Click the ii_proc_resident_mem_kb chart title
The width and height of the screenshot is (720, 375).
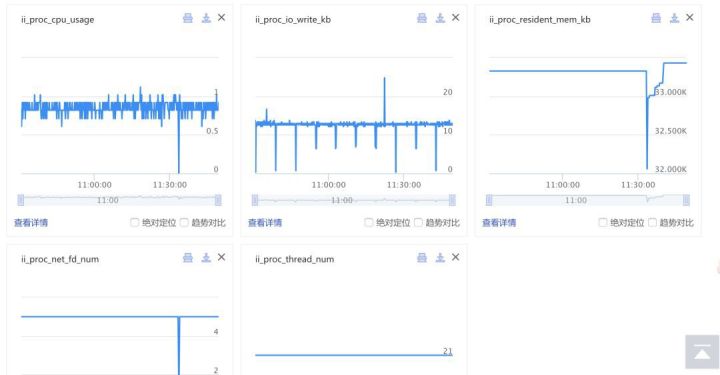(540, 20)
